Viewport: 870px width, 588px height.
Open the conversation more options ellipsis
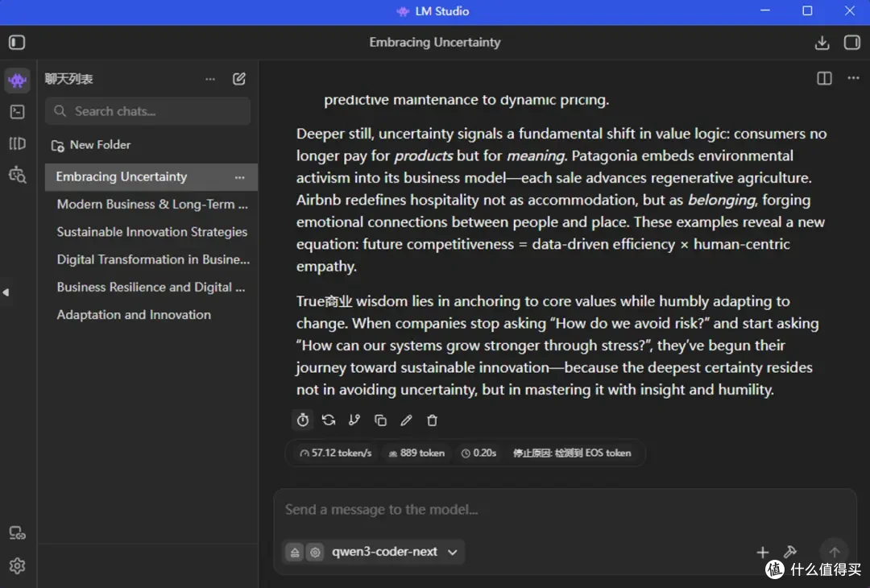pos(853,78)
